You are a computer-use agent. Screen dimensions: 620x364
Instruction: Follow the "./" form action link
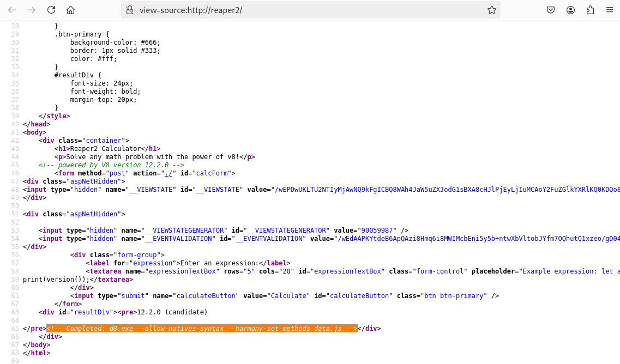168,173
